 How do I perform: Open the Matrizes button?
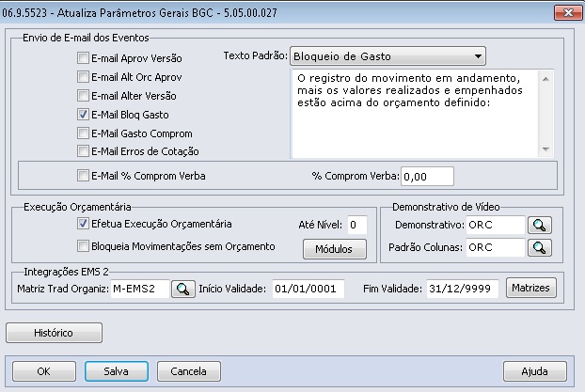530,288
